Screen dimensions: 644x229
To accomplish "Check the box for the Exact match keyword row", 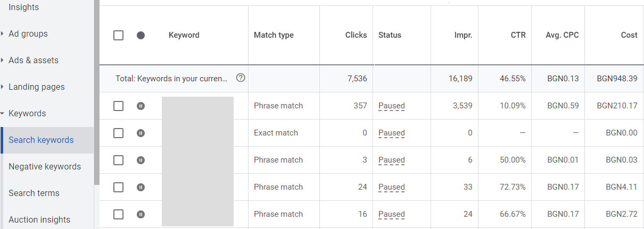I will point(119,133).
